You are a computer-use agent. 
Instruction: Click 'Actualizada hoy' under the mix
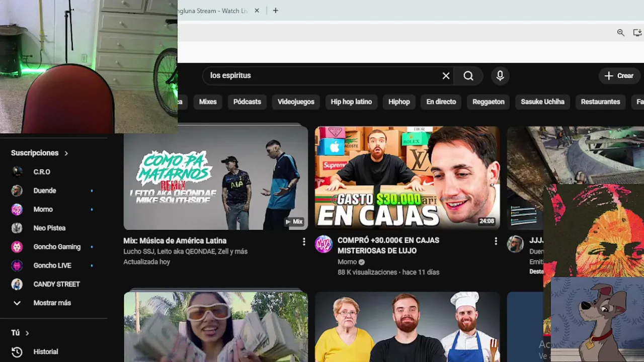(147, 262)
